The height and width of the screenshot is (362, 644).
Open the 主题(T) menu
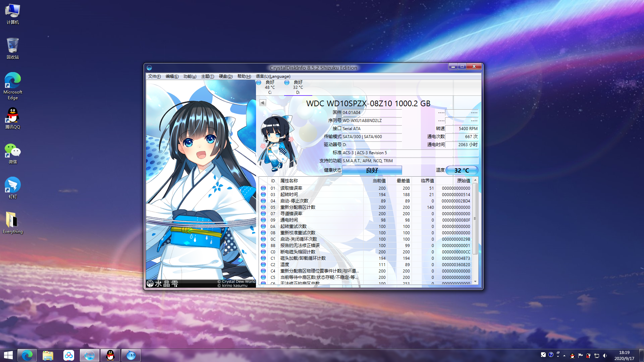pyautogui.click(x=208, y=76)
